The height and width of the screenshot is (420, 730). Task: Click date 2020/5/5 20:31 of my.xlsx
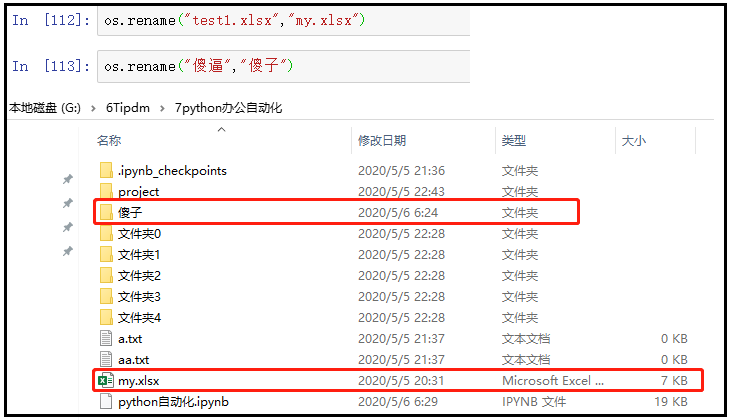[401, 380]
